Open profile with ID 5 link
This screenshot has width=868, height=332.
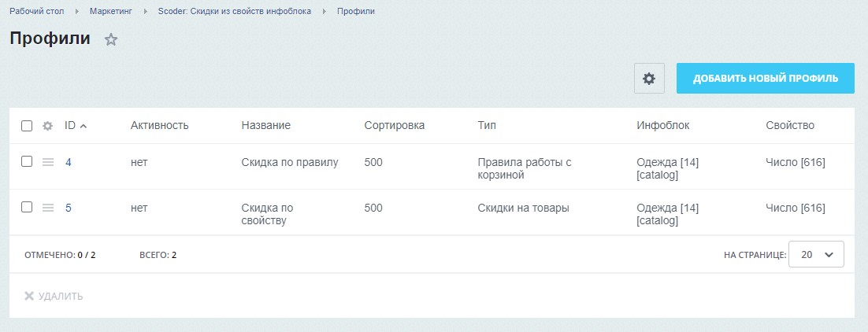[x=69, y=208]
